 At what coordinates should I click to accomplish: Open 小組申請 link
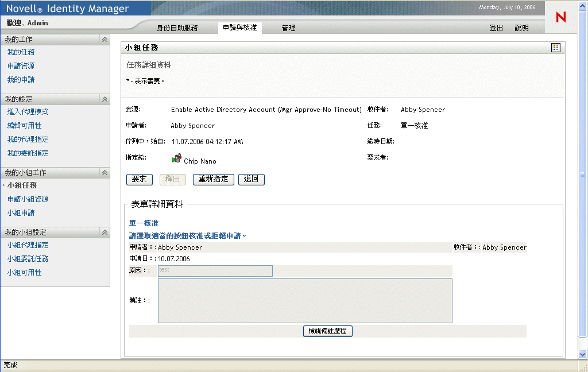21,213
